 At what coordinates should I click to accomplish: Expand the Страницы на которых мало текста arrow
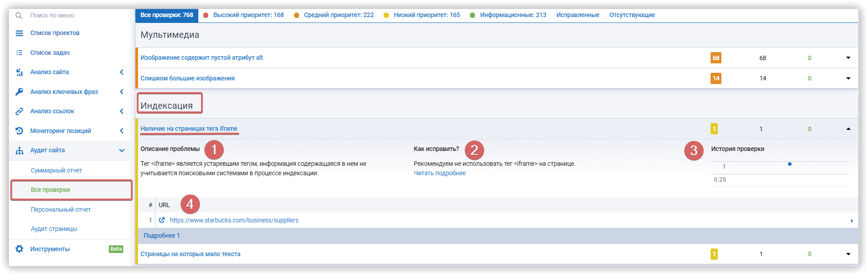pyautogui.click(x=848, y=254)
